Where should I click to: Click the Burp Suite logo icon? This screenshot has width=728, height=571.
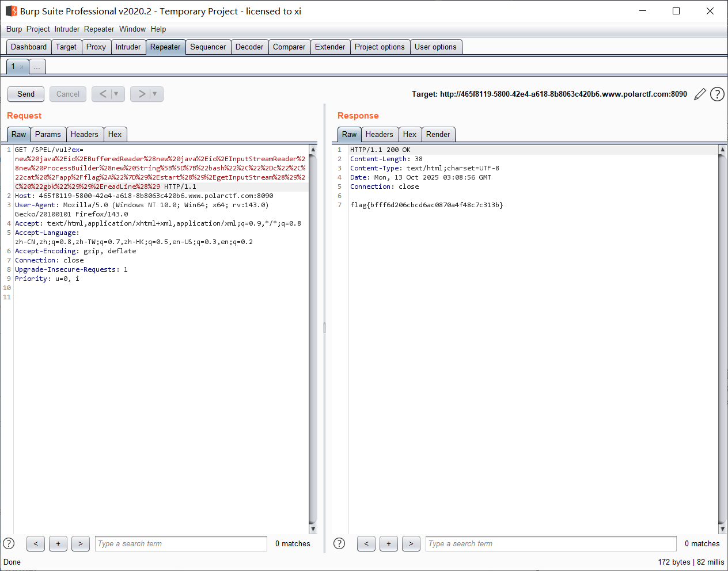[x=12, y=11]
